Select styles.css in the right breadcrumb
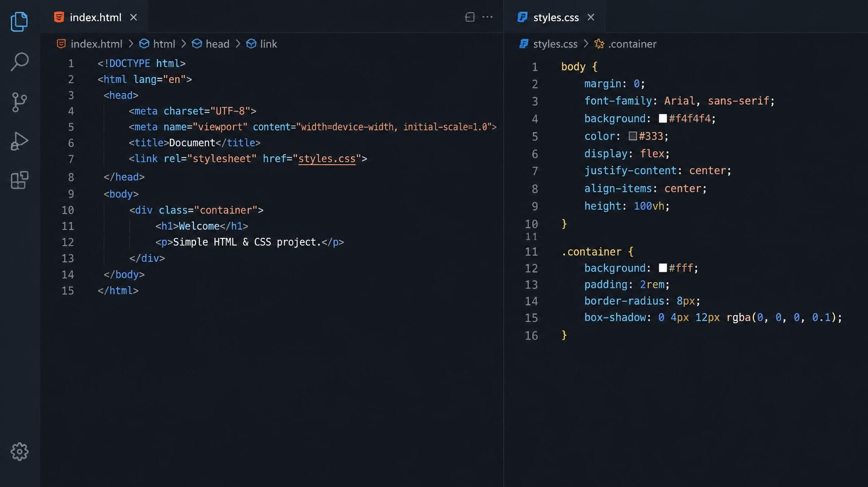Screen dimensions: 868x487 (555, 44)
